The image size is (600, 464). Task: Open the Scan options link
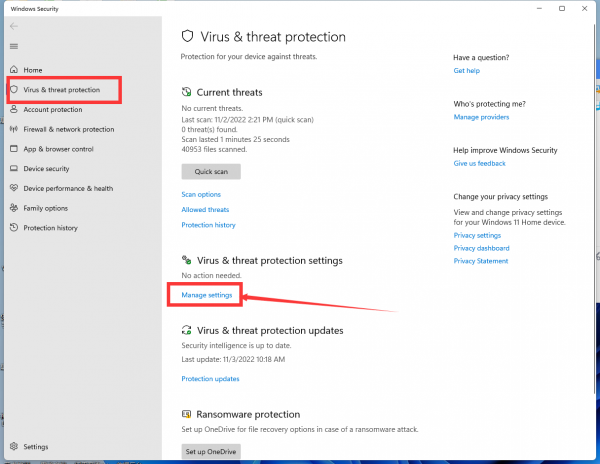[x=201, y=194]
